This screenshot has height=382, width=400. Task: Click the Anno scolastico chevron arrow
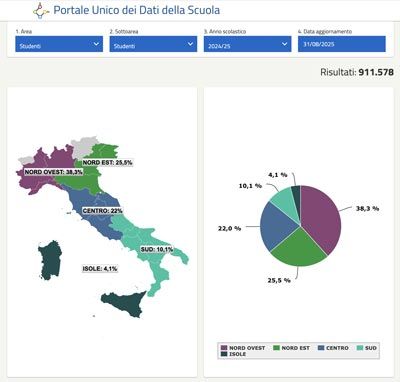(x=285, y=44)
